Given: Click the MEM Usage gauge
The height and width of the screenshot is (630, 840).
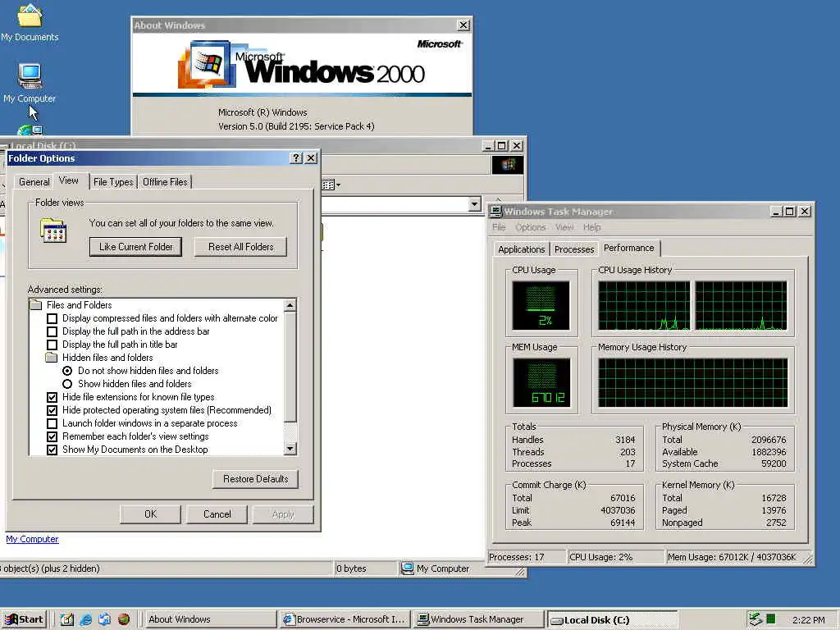Looking at the screenshot, I should pyautogui.click(x=541, y=382).
